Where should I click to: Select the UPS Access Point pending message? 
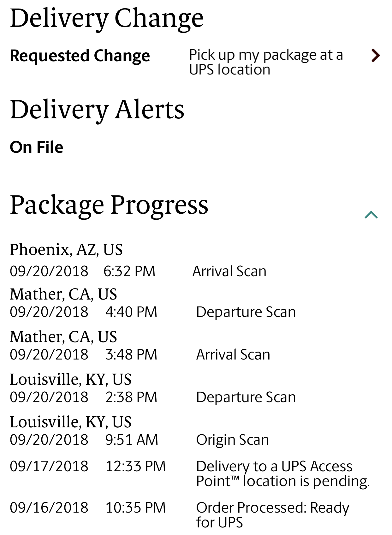(x=282, y=474)
